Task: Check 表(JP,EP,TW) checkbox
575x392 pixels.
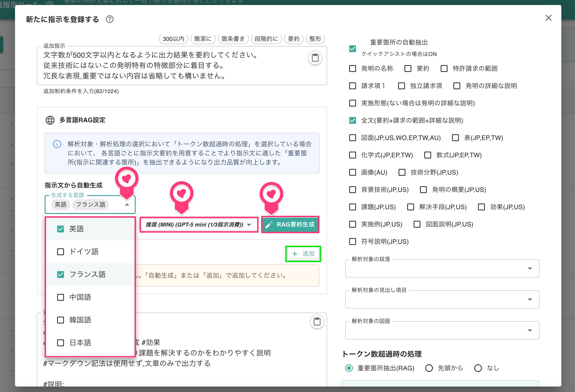Action: 455,138
